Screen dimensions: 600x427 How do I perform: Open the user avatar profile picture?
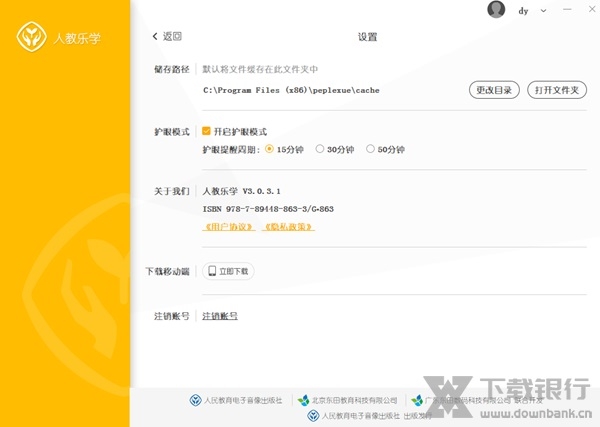pyautogui.click(x=496, y=9)
